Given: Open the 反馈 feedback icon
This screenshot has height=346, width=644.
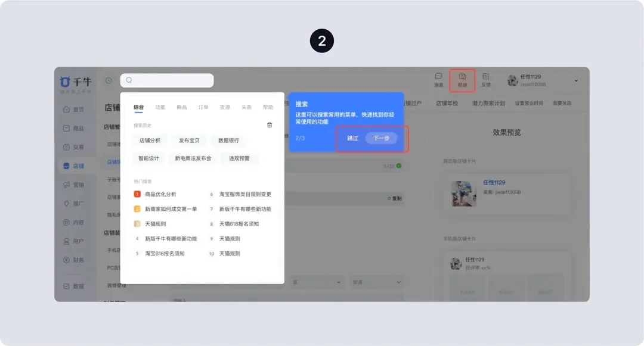Looking at the screenshot, I should point(486,80).
